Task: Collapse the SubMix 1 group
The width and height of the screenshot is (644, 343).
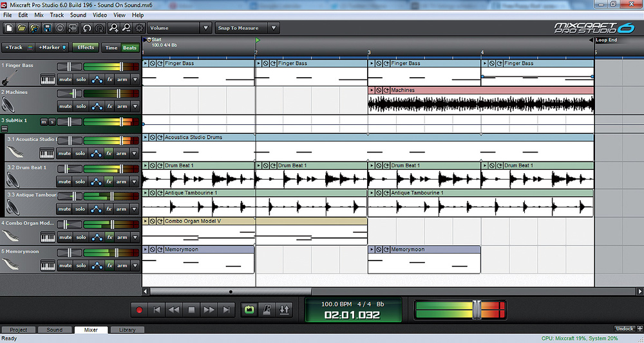Action: (x=5, y=129)
